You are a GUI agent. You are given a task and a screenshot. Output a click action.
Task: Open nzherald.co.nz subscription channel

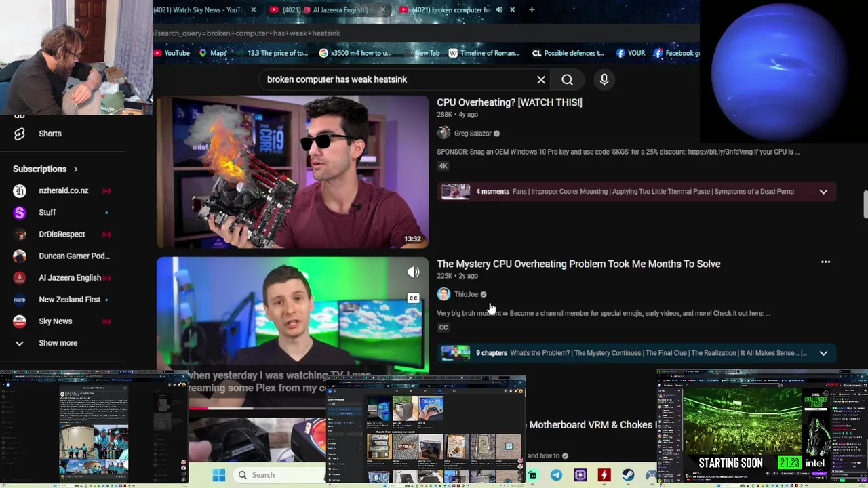pyautogui.click(x=63, y=190)
